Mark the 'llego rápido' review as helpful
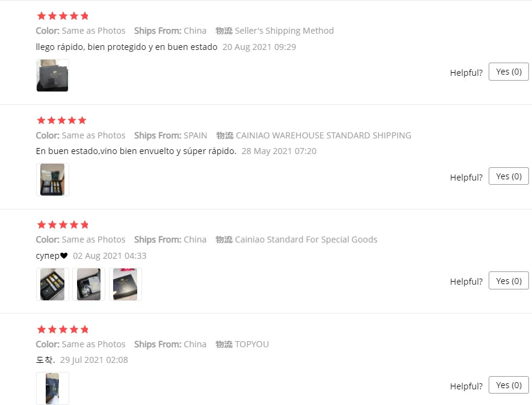Screen dimensions: 532x405 coord(509,72)
